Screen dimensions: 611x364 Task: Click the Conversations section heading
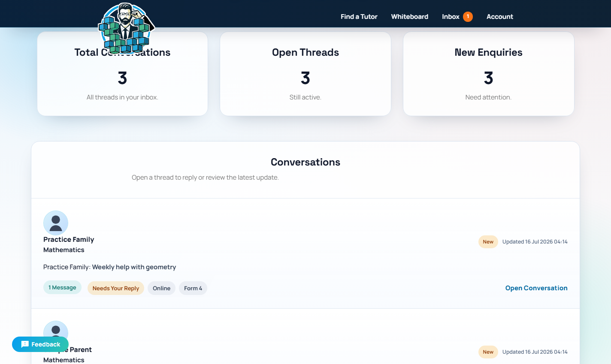pos(305,162)
